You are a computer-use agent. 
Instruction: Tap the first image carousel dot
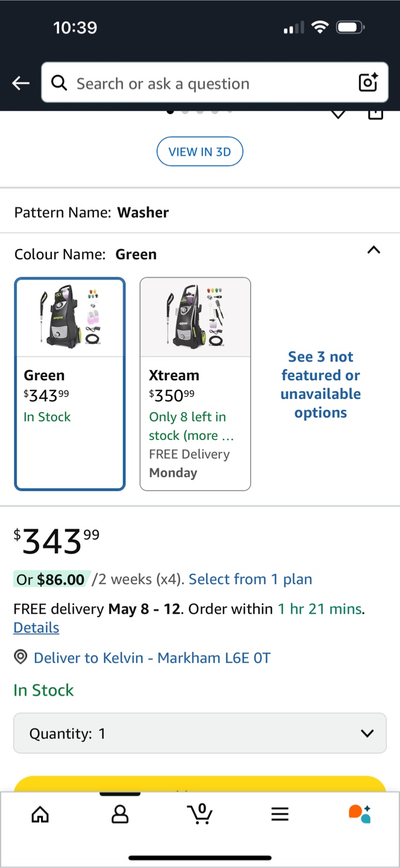tap(170, 112)
